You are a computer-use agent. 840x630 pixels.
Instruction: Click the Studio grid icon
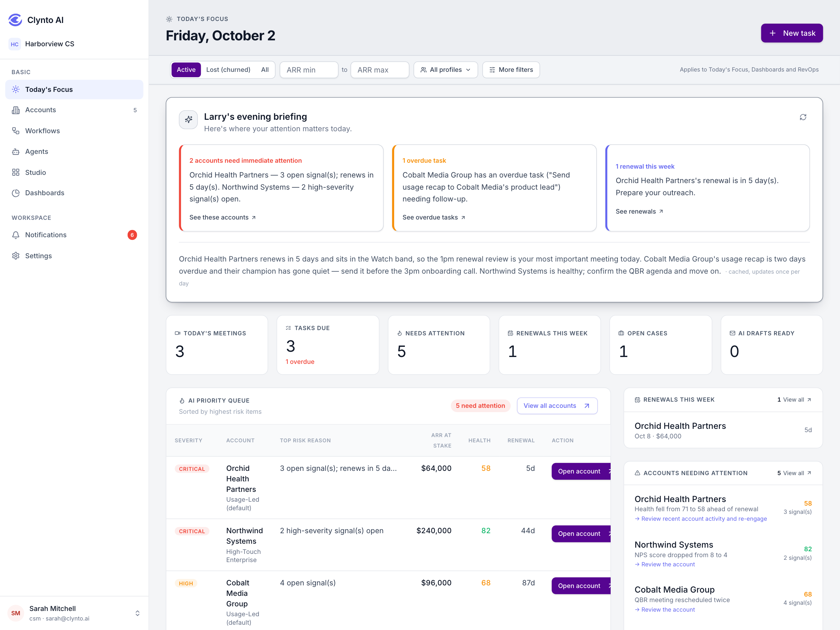coord(15,172)
